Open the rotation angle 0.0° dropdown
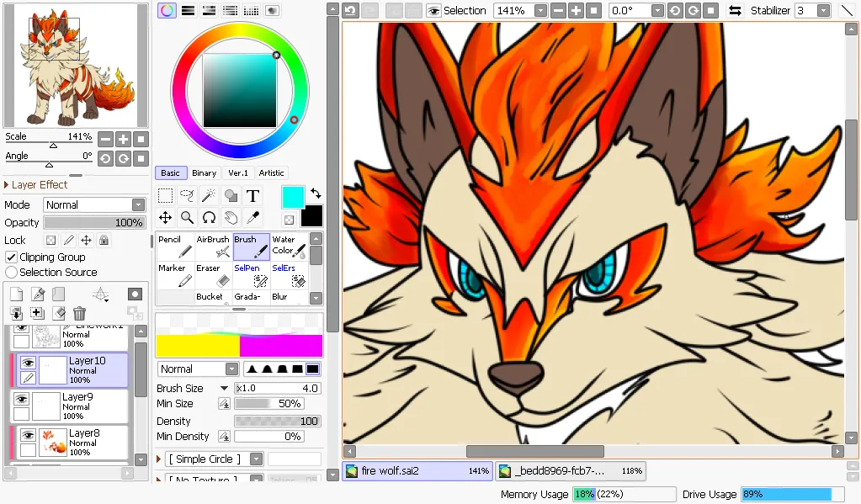861x504 pixels. (x=657, y=10)
